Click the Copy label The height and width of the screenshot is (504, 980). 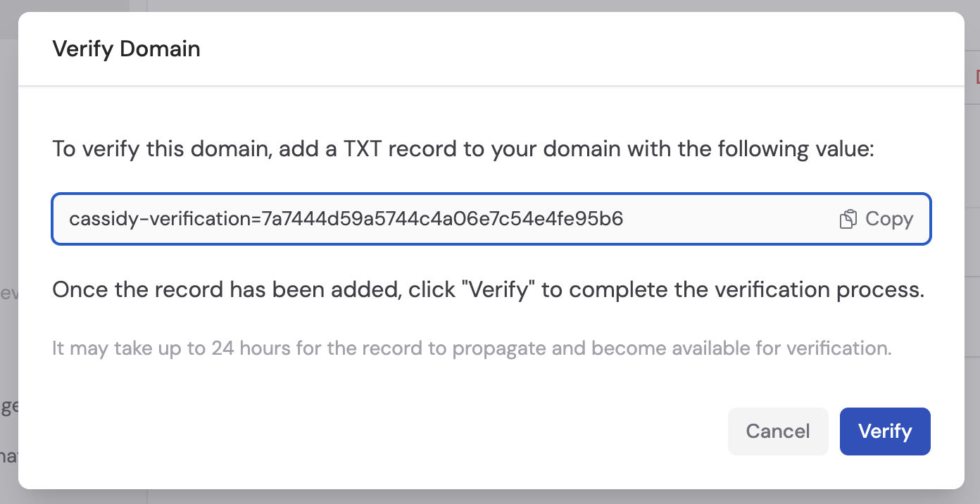[x=890, y=219]
